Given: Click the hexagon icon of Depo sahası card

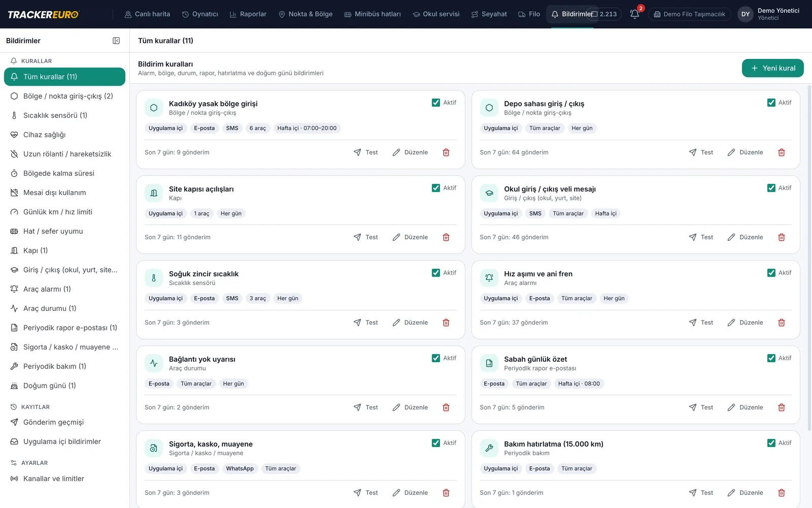Looking at the screenshot, I should click(x=489, y=108).
